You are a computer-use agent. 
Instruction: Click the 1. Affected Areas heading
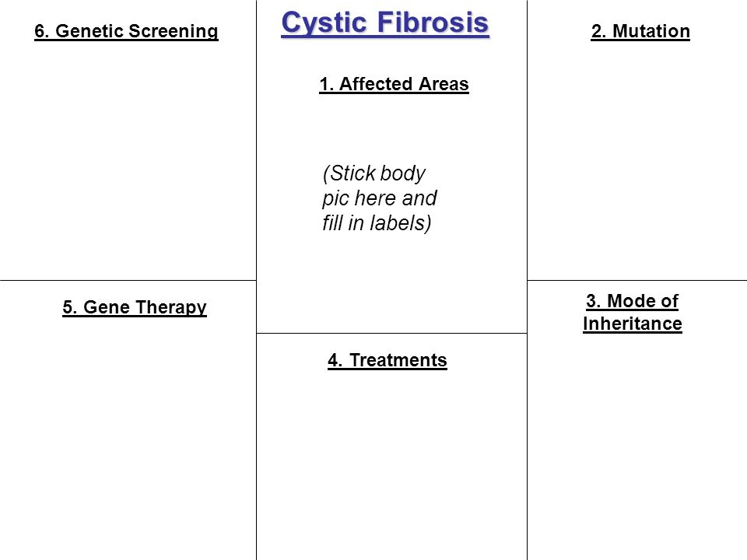[394, 84]
